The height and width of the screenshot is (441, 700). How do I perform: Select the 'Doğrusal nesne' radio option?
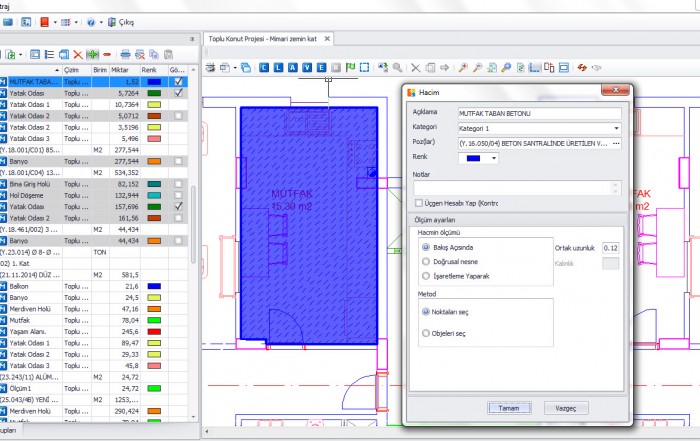click(428, 260)
